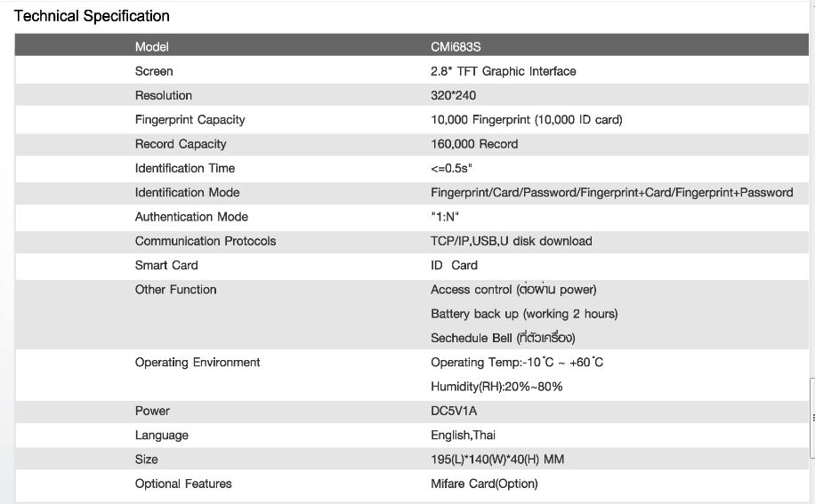Click the Humidity(RH):20%~80% text
Image resolution: width=815 pixels, height=504 pixels.
coord(496,387)
